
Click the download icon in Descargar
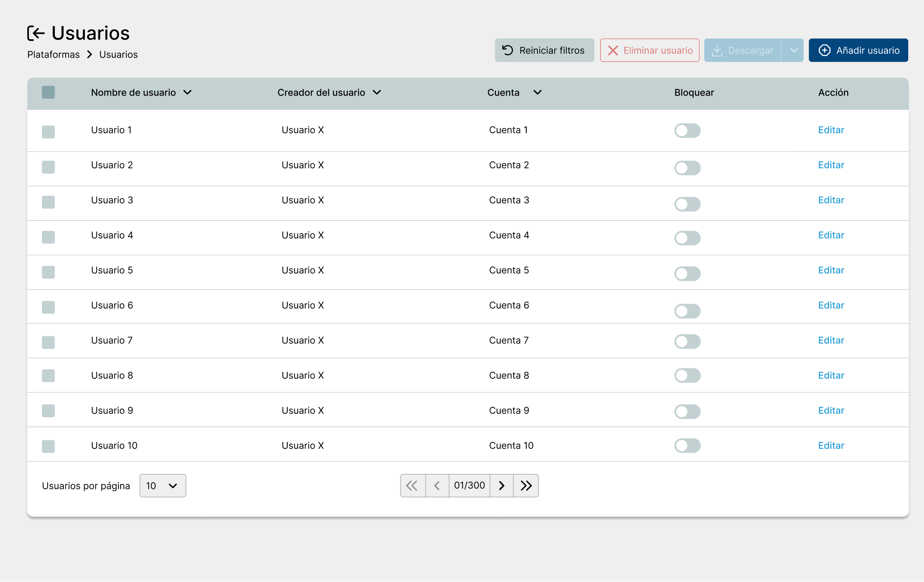[717, 50]
